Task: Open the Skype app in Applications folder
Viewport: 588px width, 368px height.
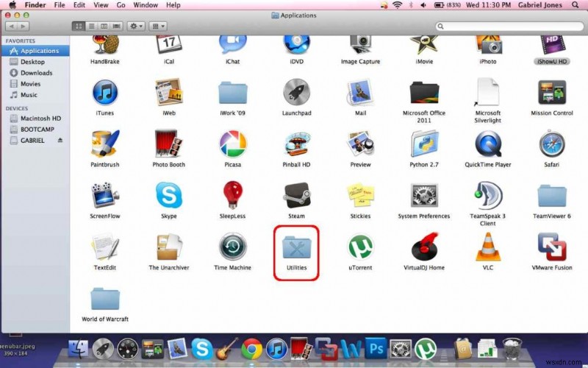Action: [169, 195]
